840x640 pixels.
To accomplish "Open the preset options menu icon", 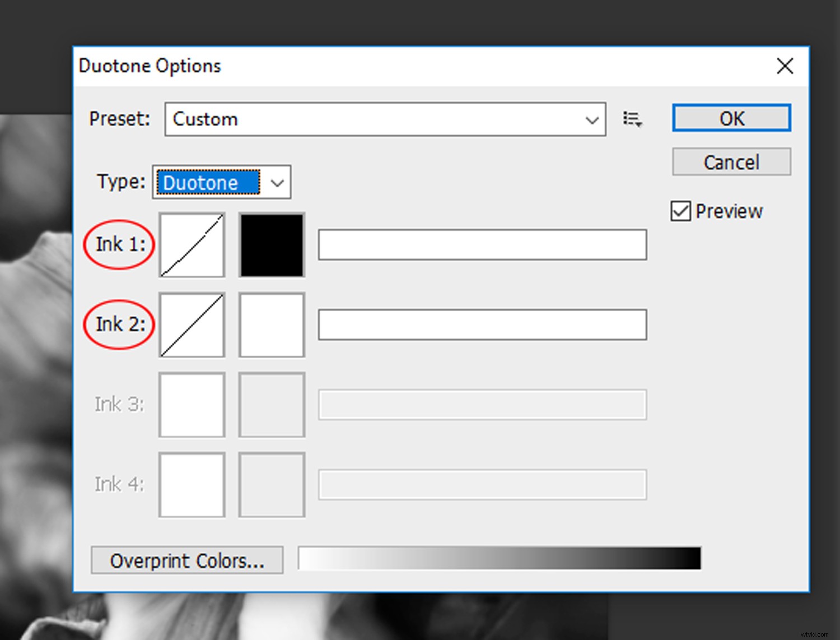I will pos(632,119).
